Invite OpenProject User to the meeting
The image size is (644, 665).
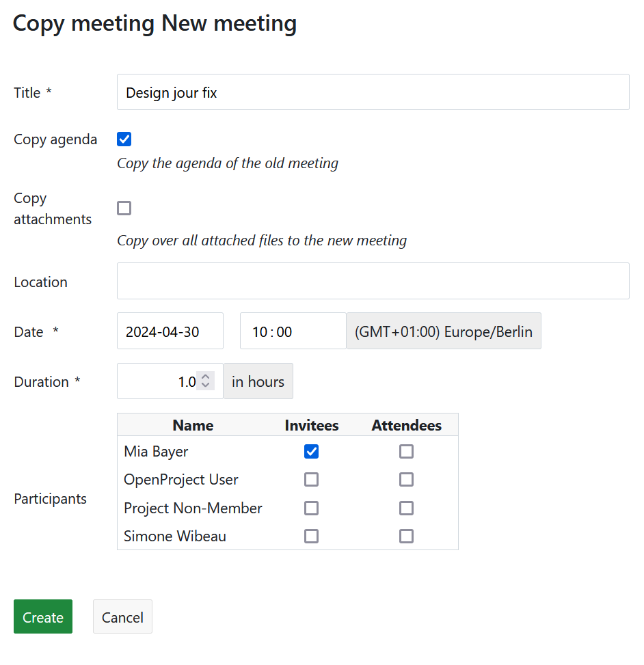click(312, 480)
